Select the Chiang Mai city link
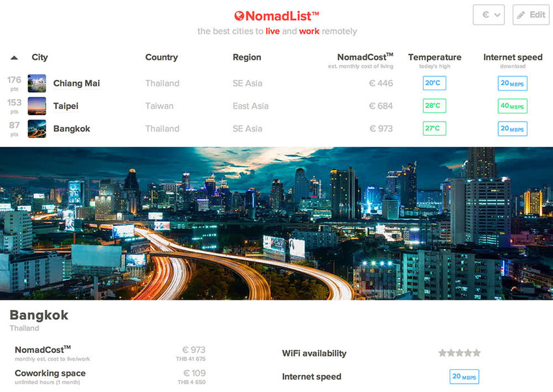Screen dimensions: 553x392 pos(77,84)
